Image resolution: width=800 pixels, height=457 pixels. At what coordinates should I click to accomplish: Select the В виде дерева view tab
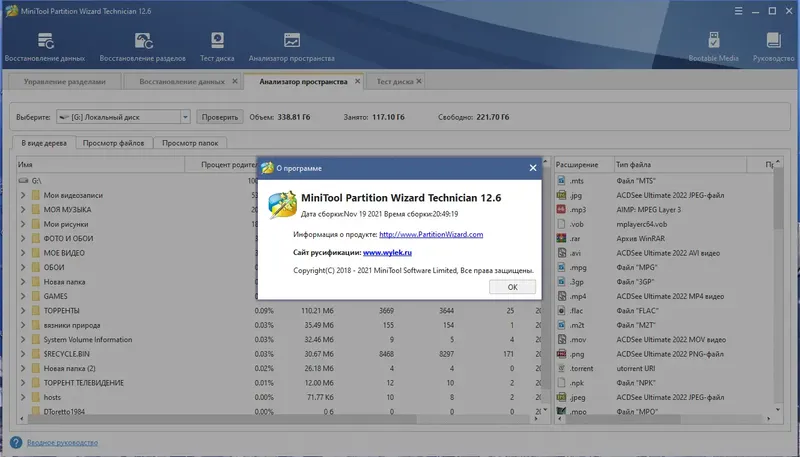pyautogui.click(x=44, y=143)
